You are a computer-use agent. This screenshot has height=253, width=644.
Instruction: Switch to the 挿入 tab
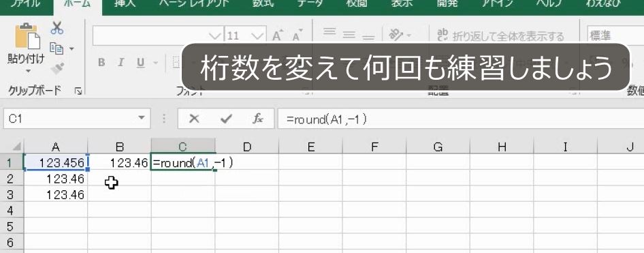click(125, 4)
